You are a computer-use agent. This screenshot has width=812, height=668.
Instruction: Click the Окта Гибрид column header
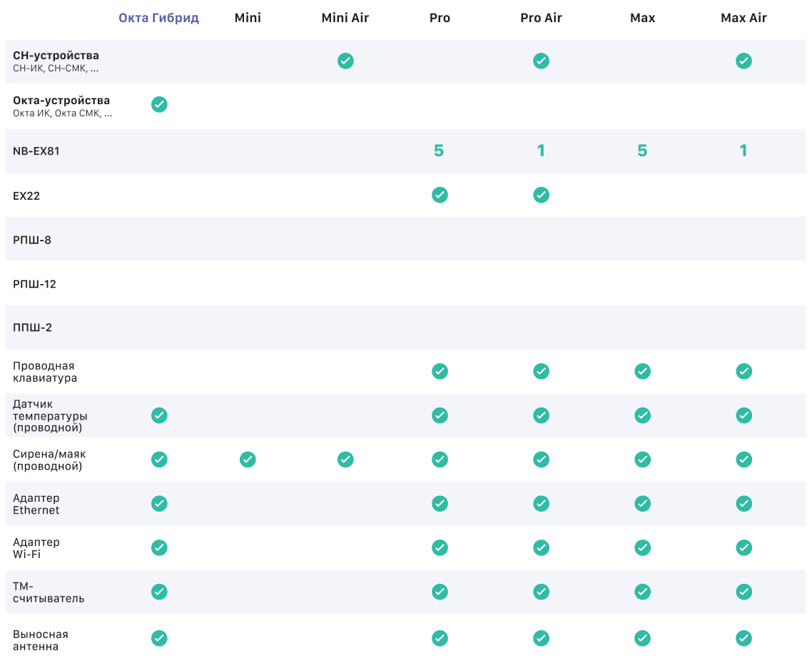(x=158, y=18)
